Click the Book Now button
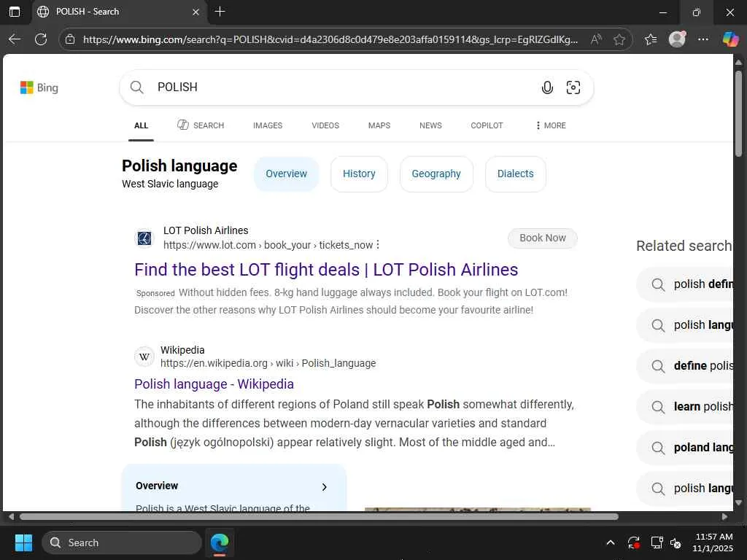747x560 pixels. tap(543, 238)
